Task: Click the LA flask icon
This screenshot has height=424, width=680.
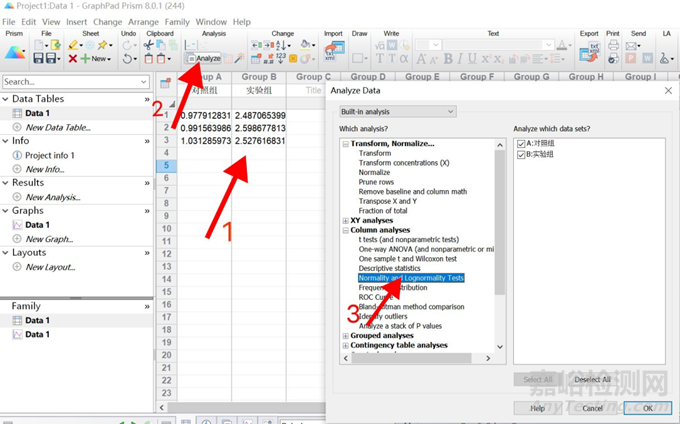Action: pyautogui.click(x=664, y=58)
